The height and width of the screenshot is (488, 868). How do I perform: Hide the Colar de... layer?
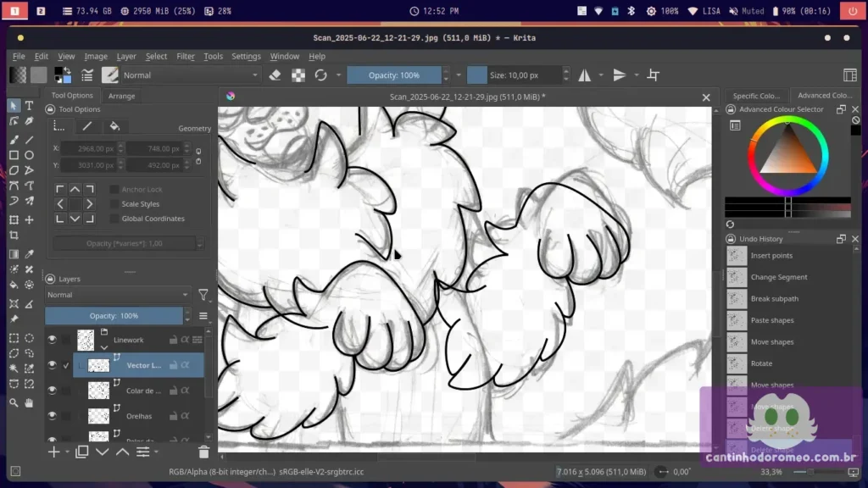[52, 391]
